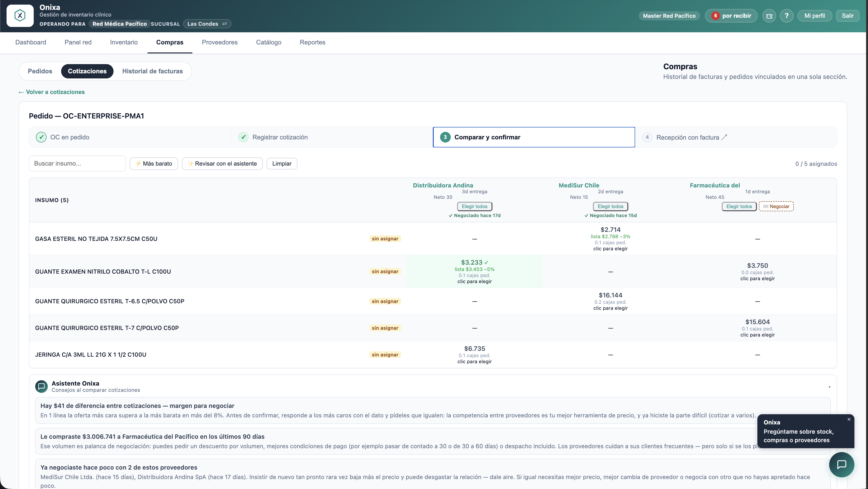
Task: Click the Asistente Onixa chat icon
Action: point(41,386)
